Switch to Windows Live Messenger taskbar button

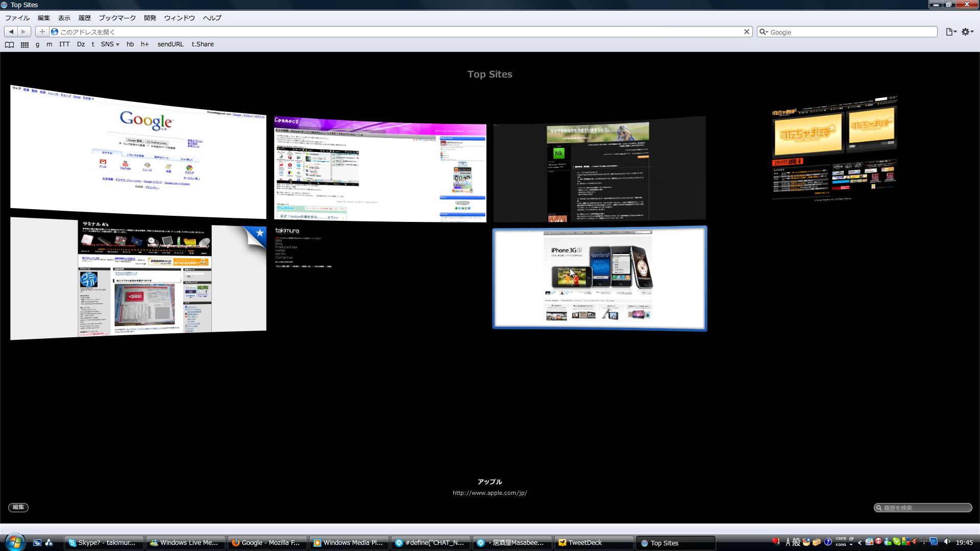click(x=186, y=543)
